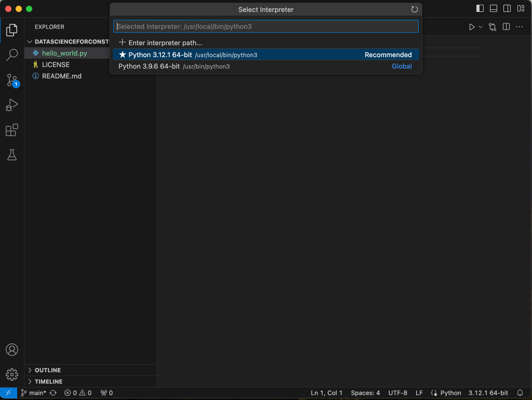This screenshot has width=532, height=400.
Task: Click the interpreter search input field
Action: pyautogui.click(x=265, y=26)
